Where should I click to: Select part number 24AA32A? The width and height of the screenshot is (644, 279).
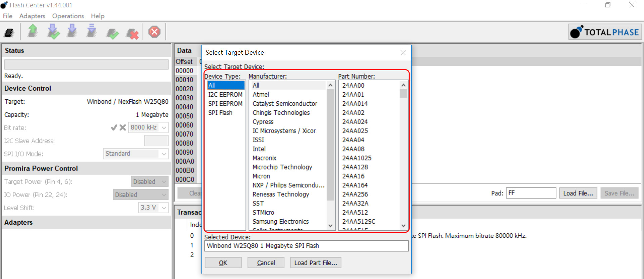(355, 203)
